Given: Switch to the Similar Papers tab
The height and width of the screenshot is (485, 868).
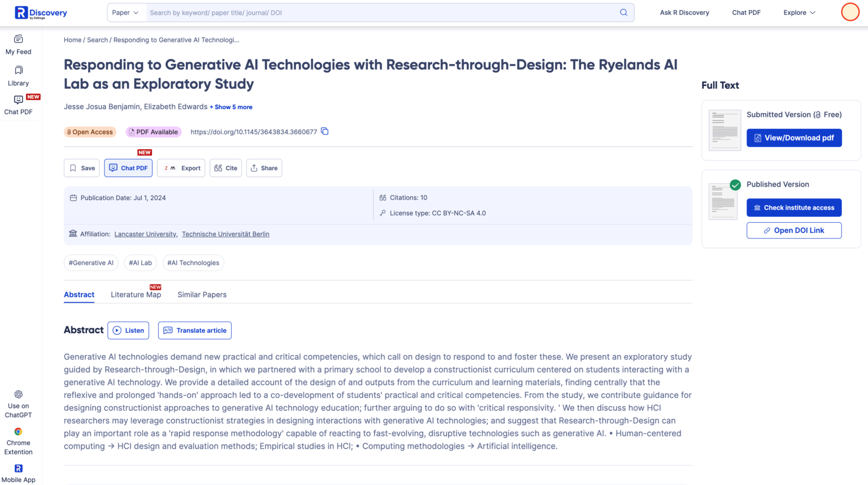Looking at the screenshot, I should pos(202,295).
